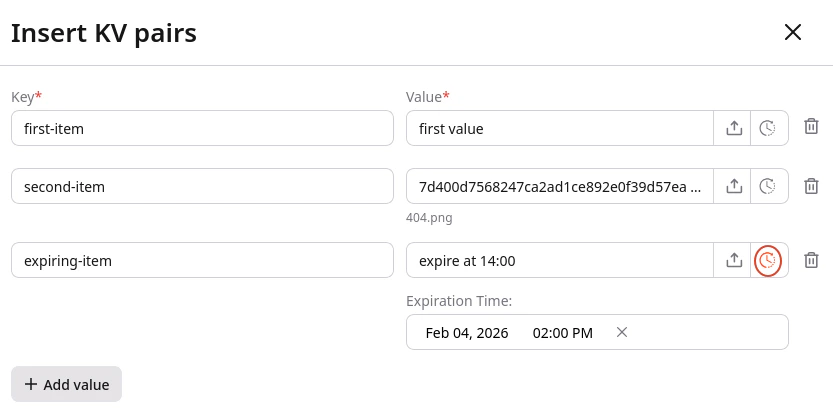Focus the expiring-item key field
Viewport: 833px width, 417px height.
click(x=202, y=260)
